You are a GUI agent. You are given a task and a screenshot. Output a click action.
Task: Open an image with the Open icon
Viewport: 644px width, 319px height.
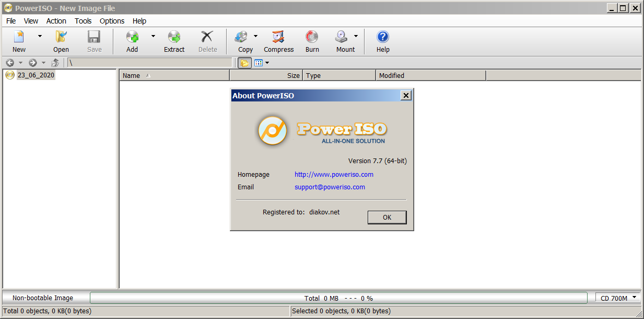tap(61, 37)
